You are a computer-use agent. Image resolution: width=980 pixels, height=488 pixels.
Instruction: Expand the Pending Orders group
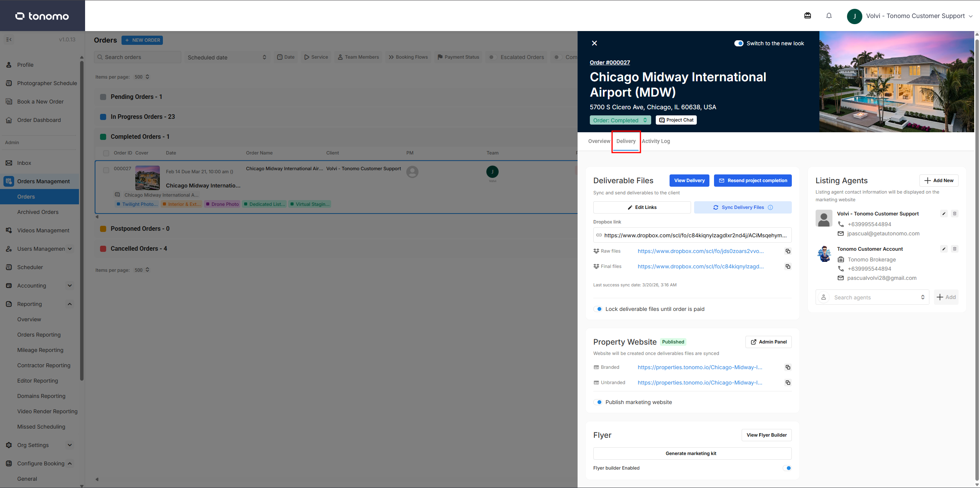point(136,97)
